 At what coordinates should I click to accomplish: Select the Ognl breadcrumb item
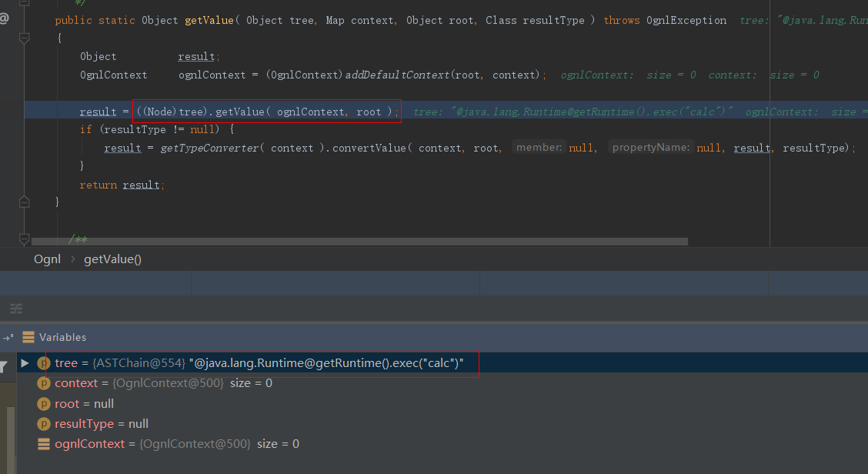[47, 259]
